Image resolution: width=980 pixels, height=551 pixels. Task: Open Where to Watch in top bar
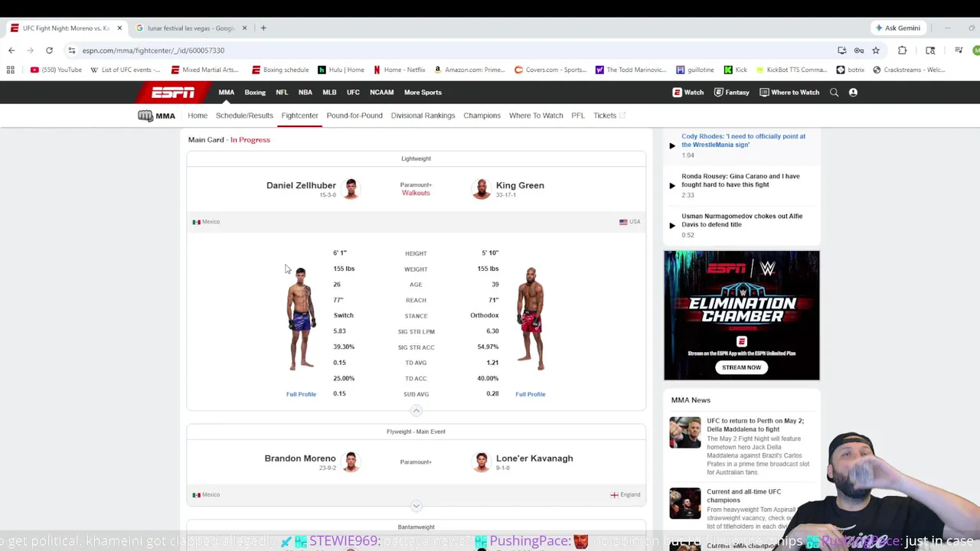[789, 93]
